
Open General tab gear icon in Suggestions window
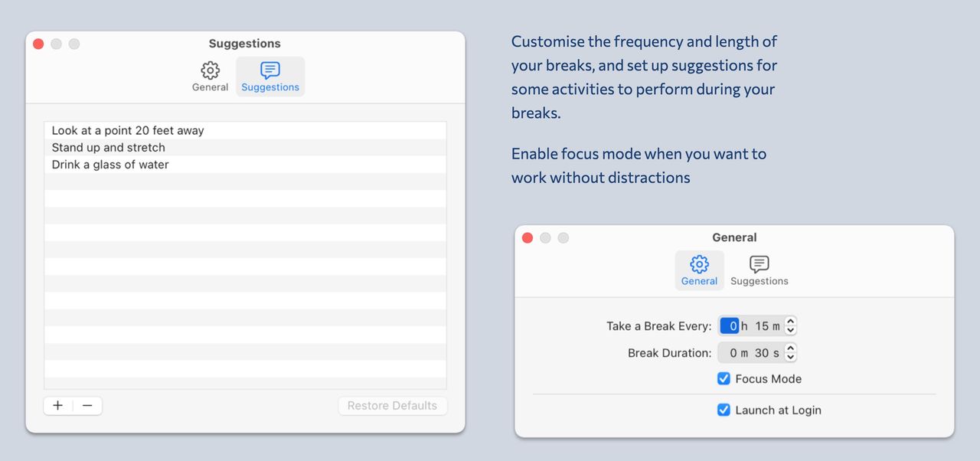(210, 71)
